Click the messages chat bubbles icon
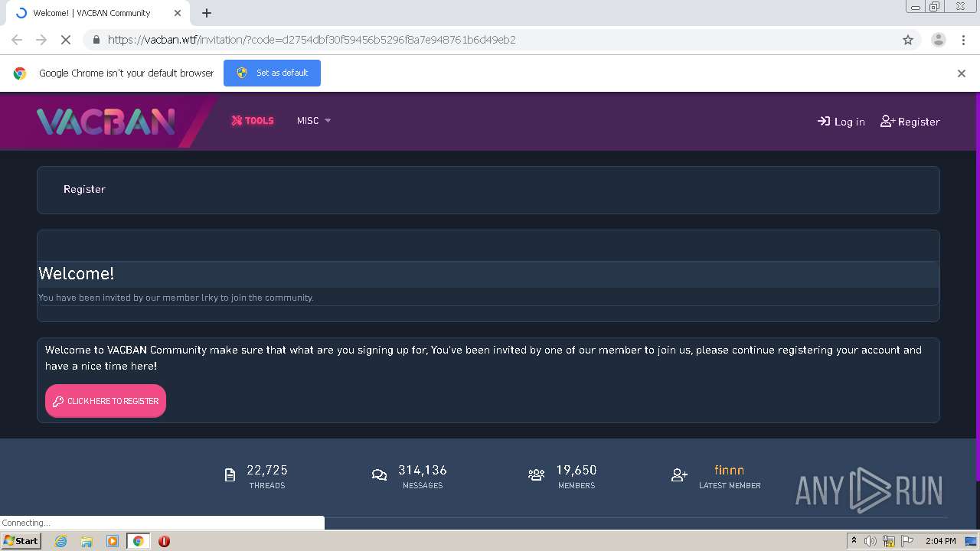The width and height of the screenshot is (980, 551). (379, 475)
